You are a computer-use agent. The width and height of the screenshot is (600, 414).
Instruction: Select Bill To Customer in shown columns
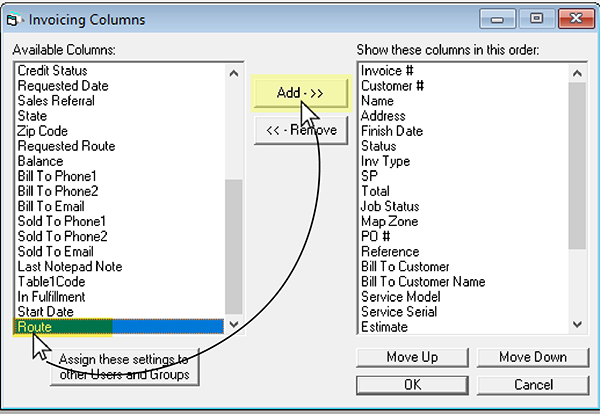click(x=463, y=267)
